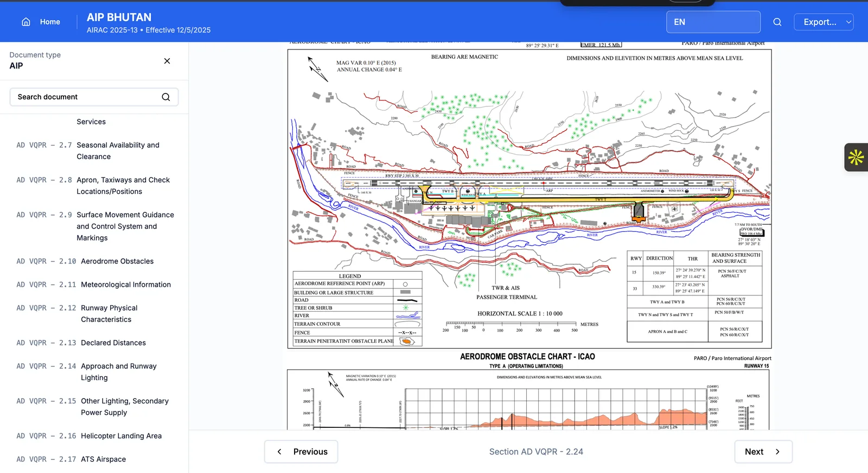
Task: Click the Home link in header
Action: click(50, 22)
